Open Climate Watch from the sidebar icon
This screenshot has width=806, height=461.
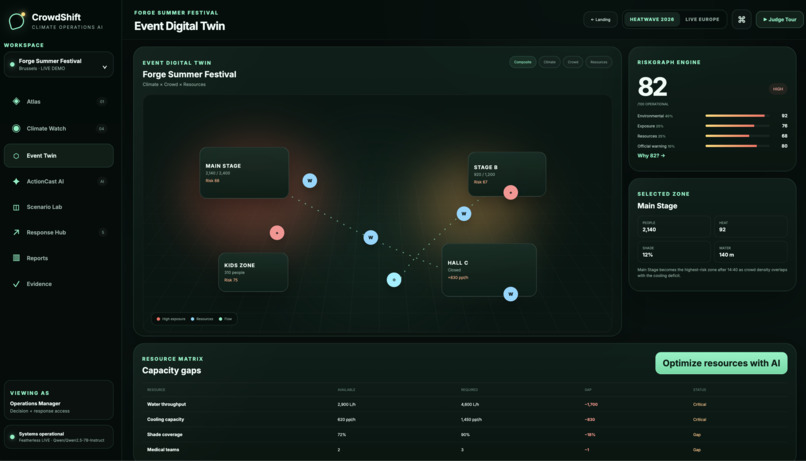pos(16,128)
